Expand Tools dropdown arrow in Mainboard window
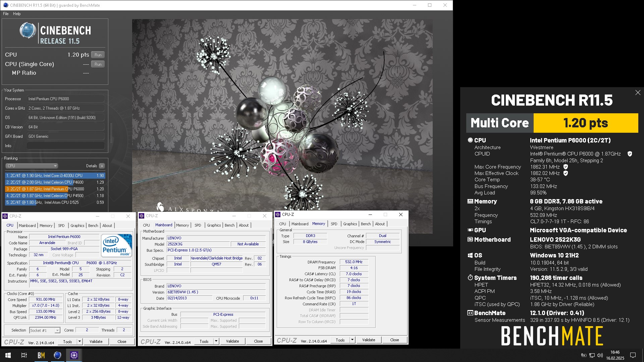Image resolution: width=644 pixels, height=362 pixels. pos(216,341)
